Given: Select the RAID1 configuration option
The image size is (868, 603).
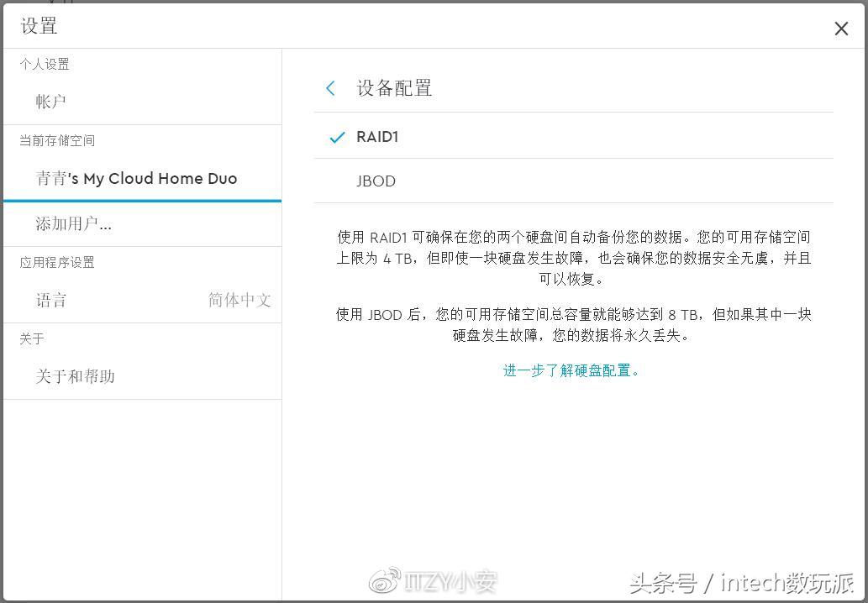Looking at the screenshot, I should pyautogui.click(x=377, y=136).
